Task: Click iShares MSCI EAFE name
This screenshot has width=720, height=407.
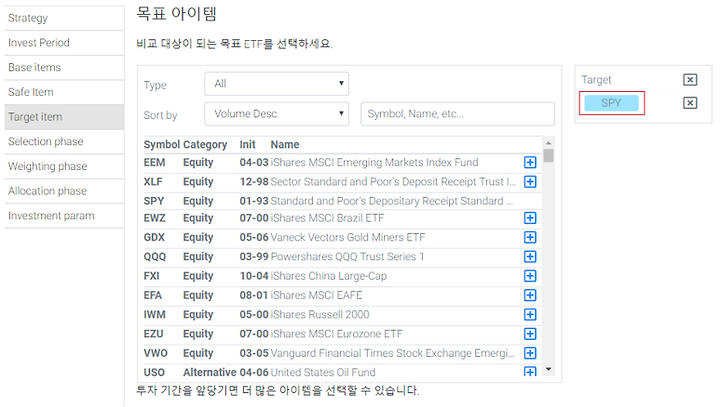Action: click(316, 295)
